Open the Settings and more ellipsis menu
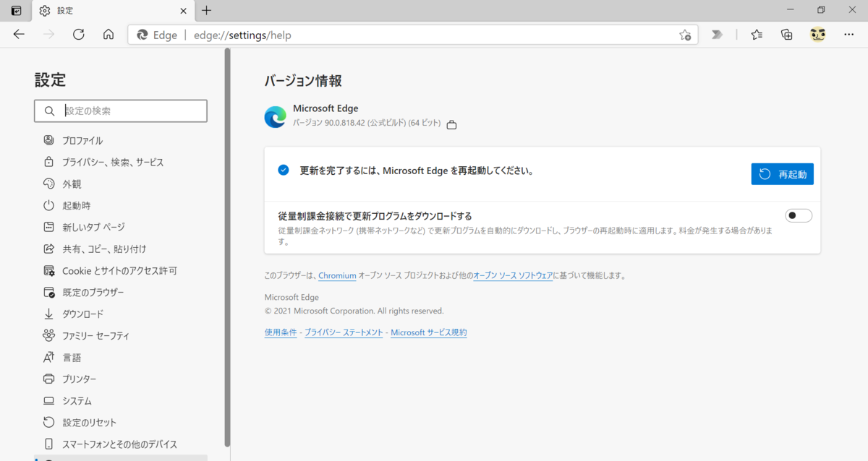Viewport: 868px width, 461px height. coord(848,35)
